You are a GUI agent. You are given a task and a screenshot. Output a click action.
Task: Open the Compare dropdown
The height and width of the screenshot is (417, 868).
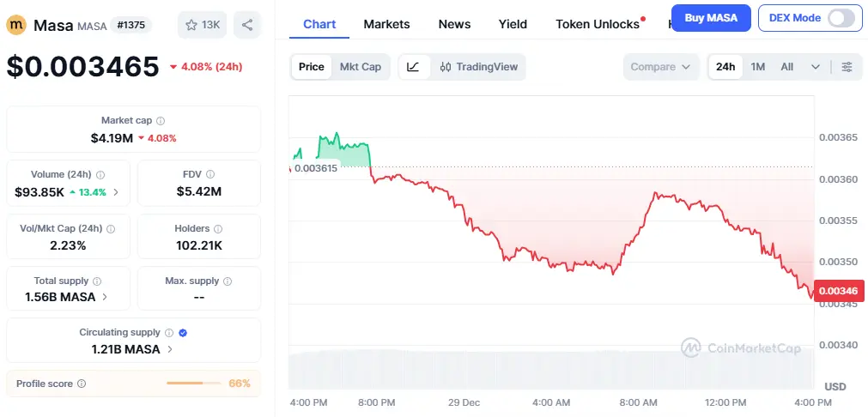[x=661, y=67]
